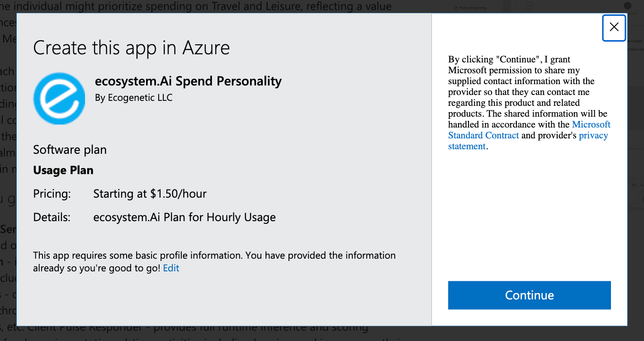Select the bold Usage Plan name
Viewport: 644px width, 341px height.
[x=63, y=170]
